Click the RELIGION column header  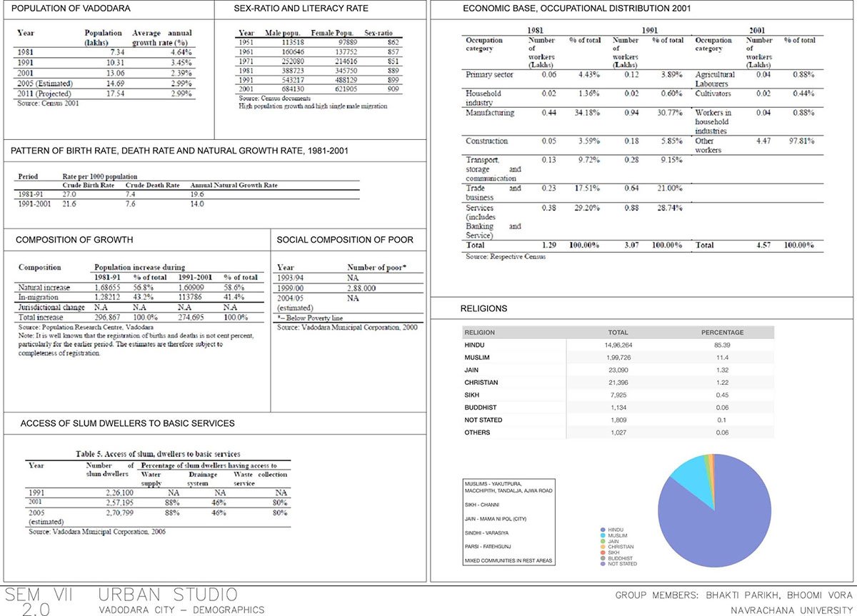[481, 333]
